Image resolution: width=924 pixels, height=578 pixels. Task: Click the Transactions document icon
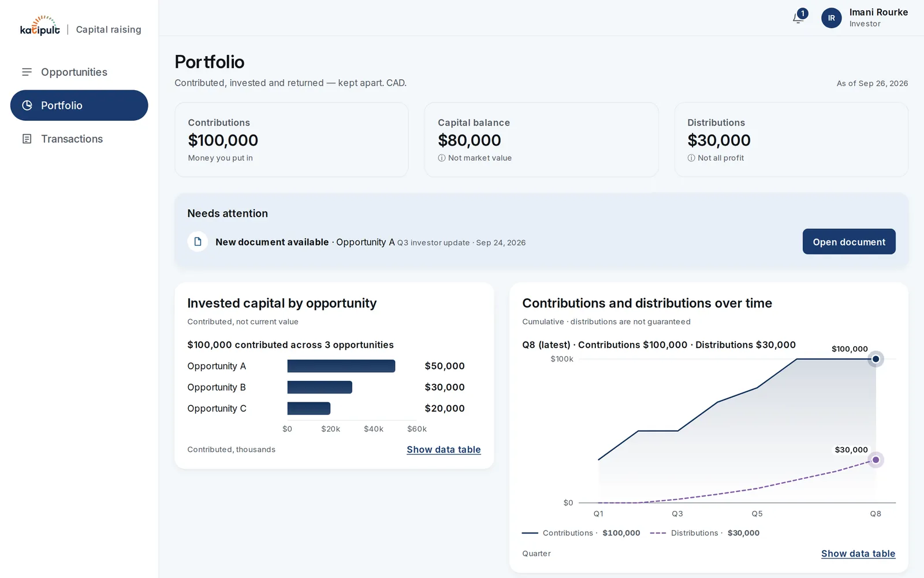pos(27,139)
